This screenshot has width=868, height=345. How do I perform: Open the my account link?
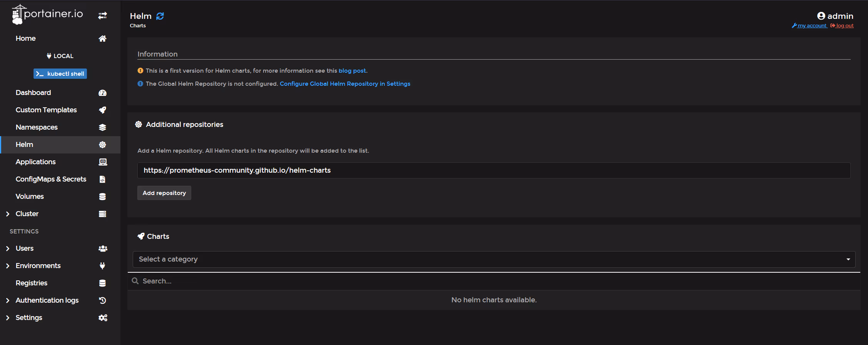(x=812, y=26)
